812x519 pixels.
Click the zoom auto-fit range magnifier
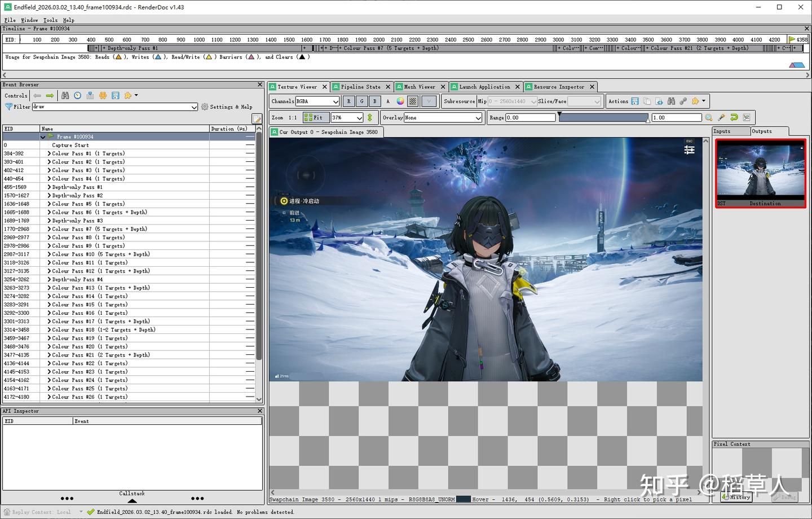click(709, 117)
